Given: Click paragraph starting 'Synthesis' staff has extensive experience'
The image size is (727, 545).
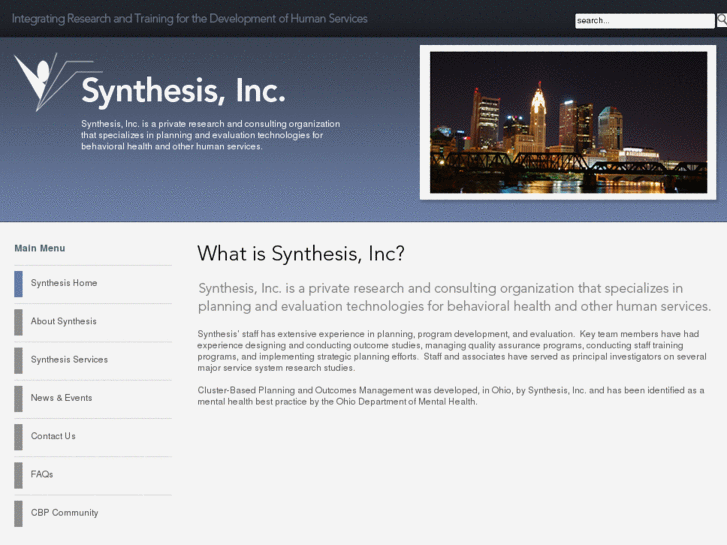Looking at the screenshot, I should 452,351.
